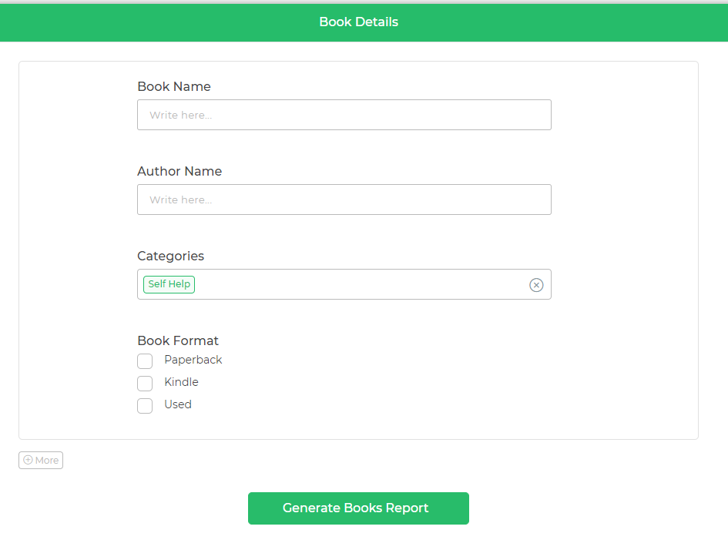728x560 pixels.
Task: Focus the Author Name input field
Action: pyautogui.click(x=344, y=200)
